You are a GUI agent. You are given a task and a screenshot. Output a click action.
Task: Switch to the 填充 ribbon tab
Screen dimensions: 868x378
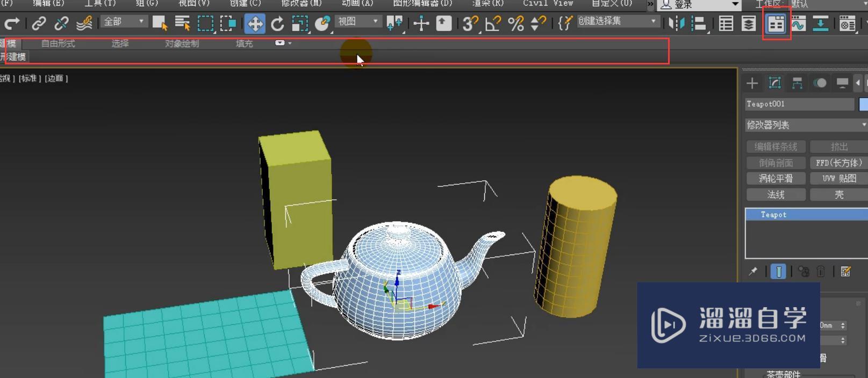(x=244, y=43)
